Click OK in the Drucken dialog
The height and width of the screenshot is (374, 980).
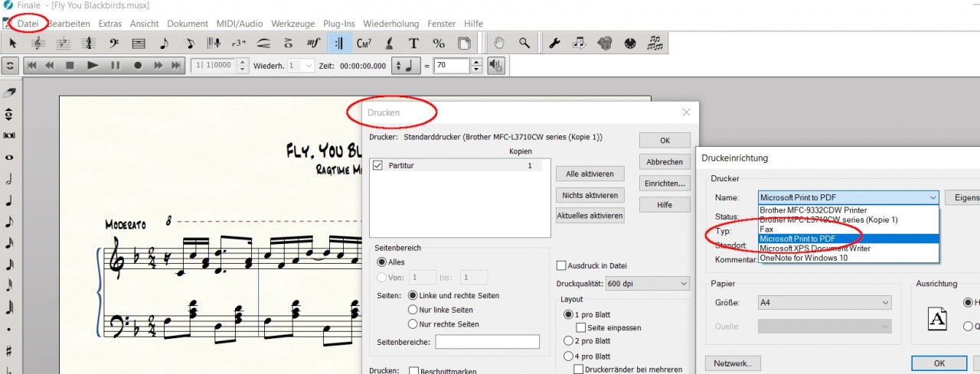[665, 141]
